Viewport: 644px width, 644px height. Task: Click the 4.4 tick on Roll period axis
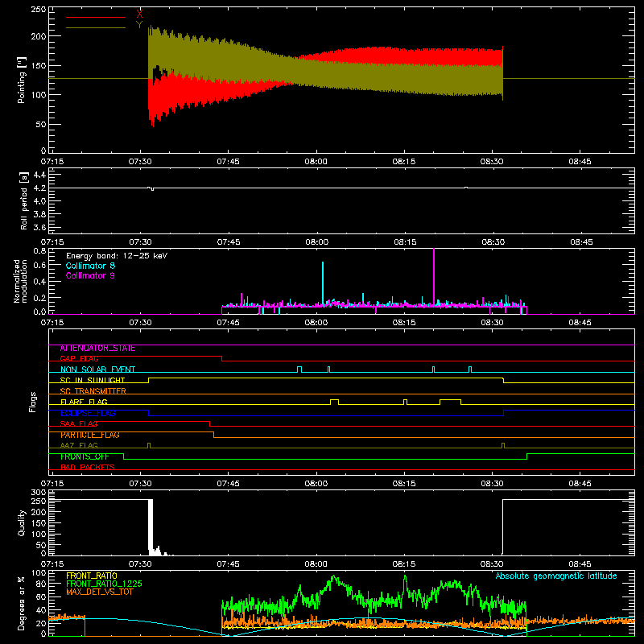click(x=39, y=175)
